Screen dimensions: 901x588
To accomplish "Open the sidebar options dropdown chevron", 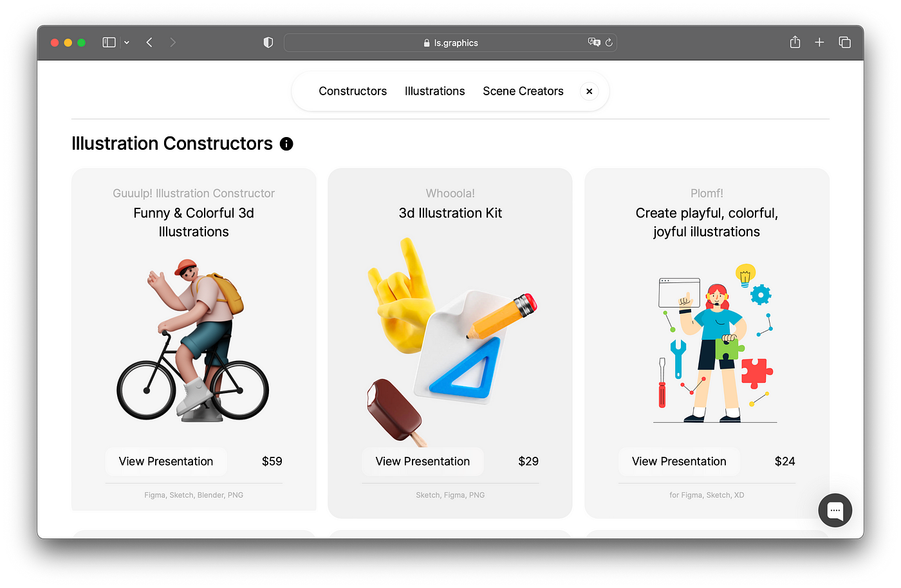I will 127,42.
